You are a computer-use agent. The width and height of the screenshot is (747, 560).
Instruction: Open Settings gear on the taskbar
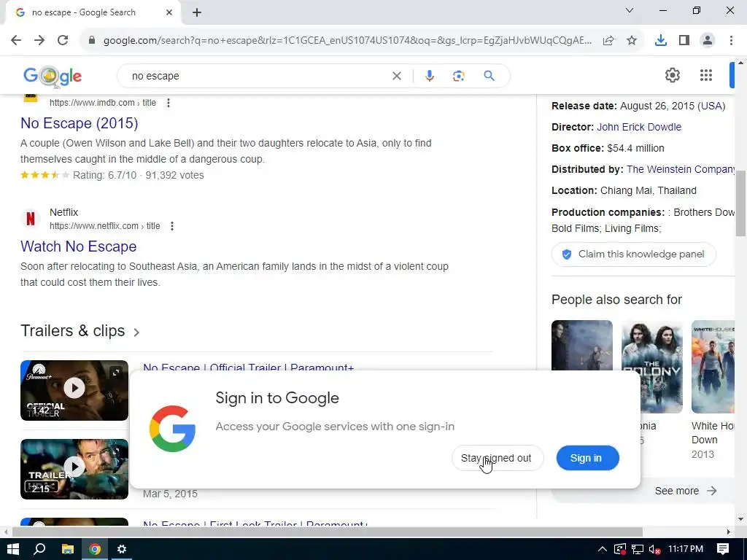pos(122,549)
